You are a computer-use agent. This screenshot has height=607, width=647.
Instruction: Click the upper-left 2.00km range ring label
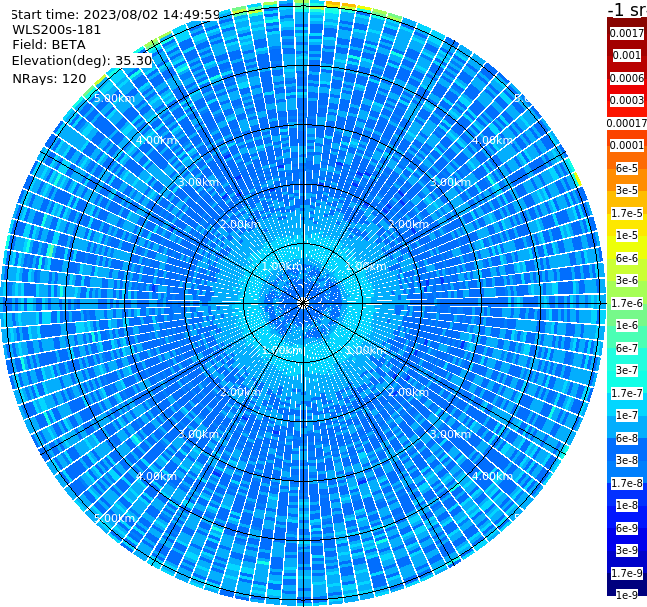[x=240, y=224]
